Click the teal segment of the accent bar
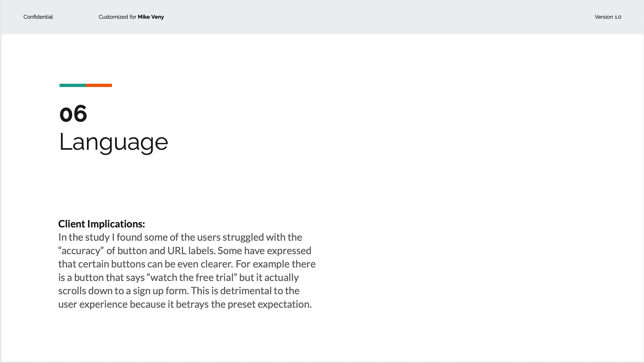The width and height of the screenshot is (644, 363). pyautogui.click(x=72, y=85)
